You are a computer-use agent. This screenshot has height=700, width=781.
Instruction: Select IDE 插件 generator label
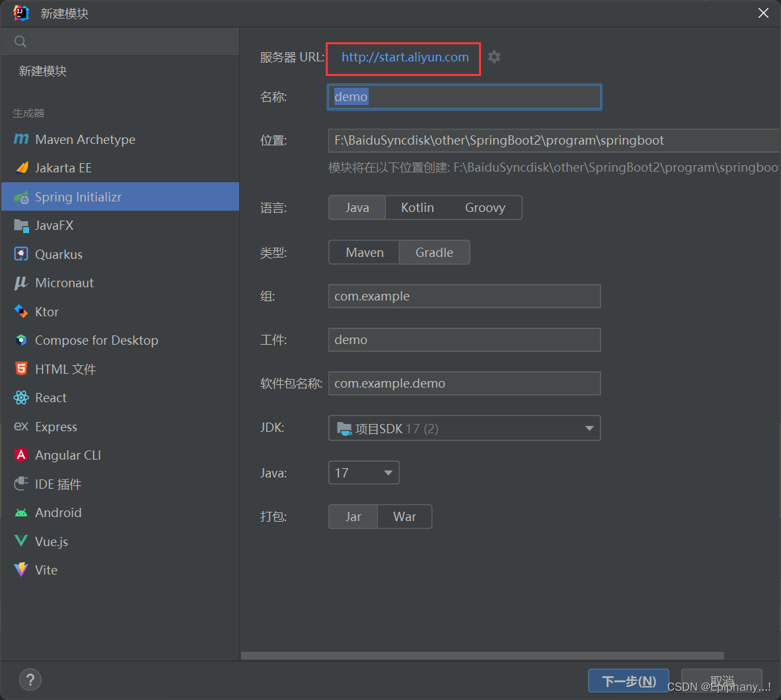coord(57,484)
